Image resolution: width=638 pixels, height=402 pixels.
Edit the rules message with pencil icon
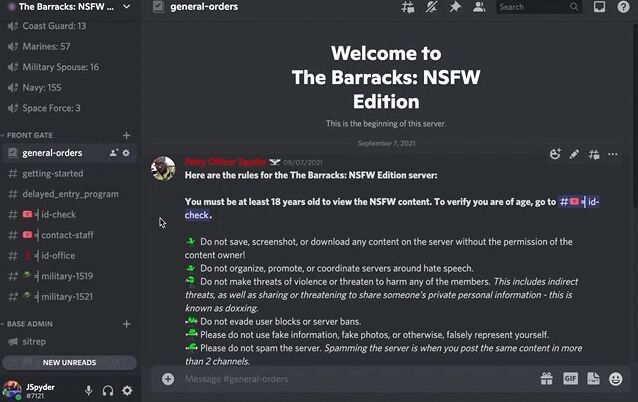point(574,154)
